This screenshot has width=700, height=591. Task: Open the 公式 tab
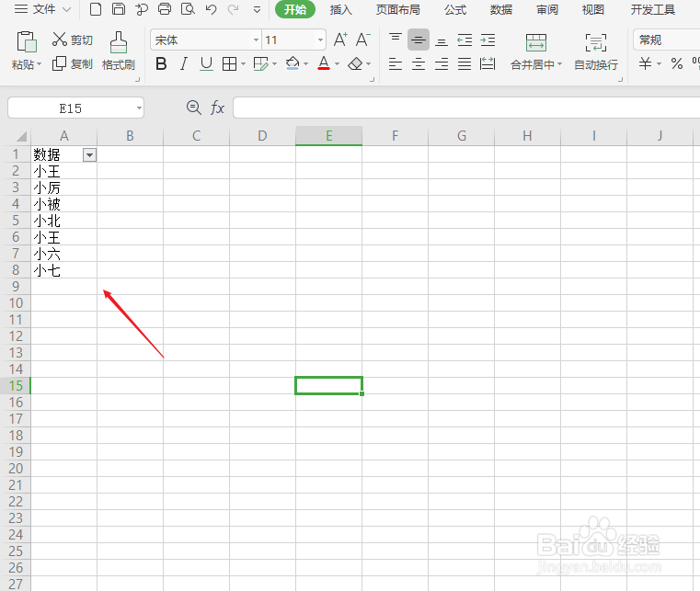[455, 9]
